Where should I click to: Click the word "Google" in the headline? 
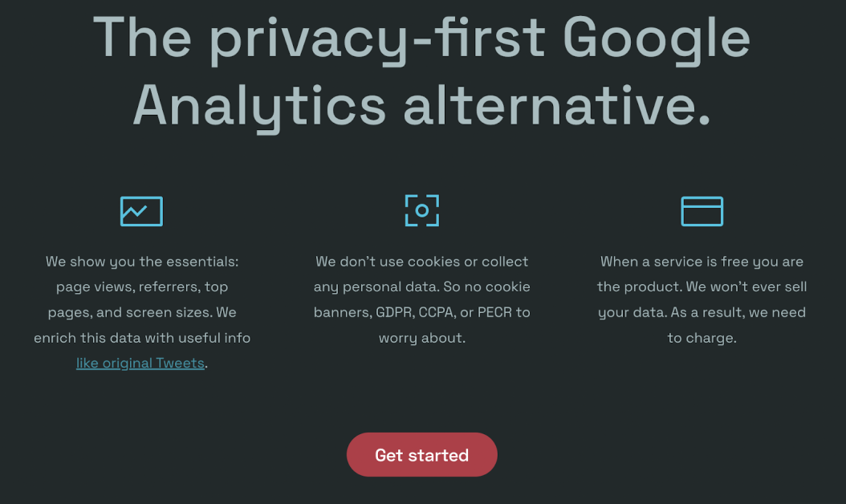coord(656,38)
